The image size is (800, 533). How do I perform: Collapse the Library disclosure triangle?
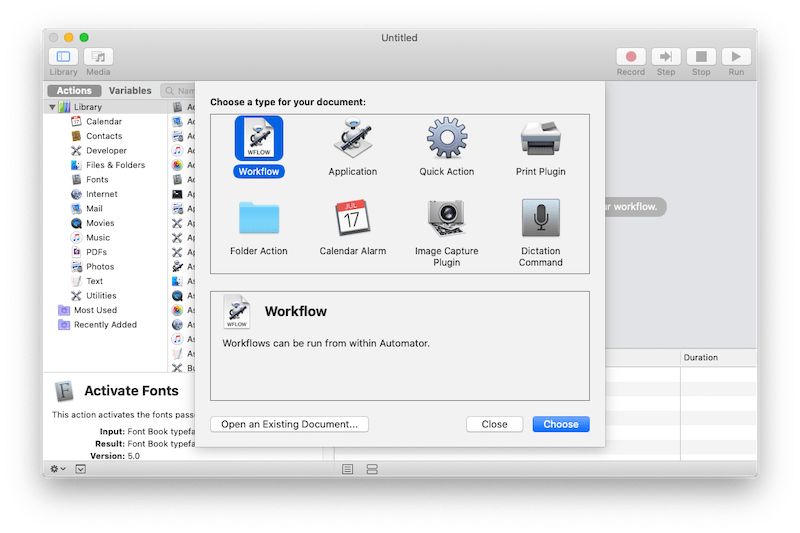[52, 107]
